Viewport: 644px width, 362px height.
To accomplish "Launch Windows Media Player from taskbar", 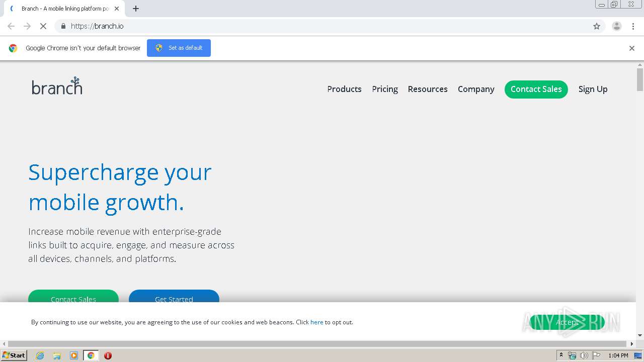I will [74, 355].
